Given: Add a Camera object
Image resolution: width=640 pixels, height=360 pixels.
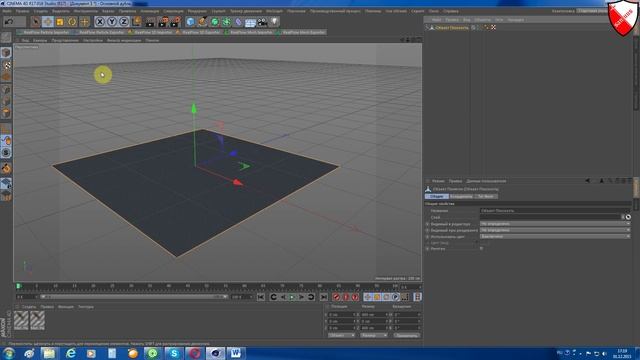Looking at the screenshot, I should point(262,22).
